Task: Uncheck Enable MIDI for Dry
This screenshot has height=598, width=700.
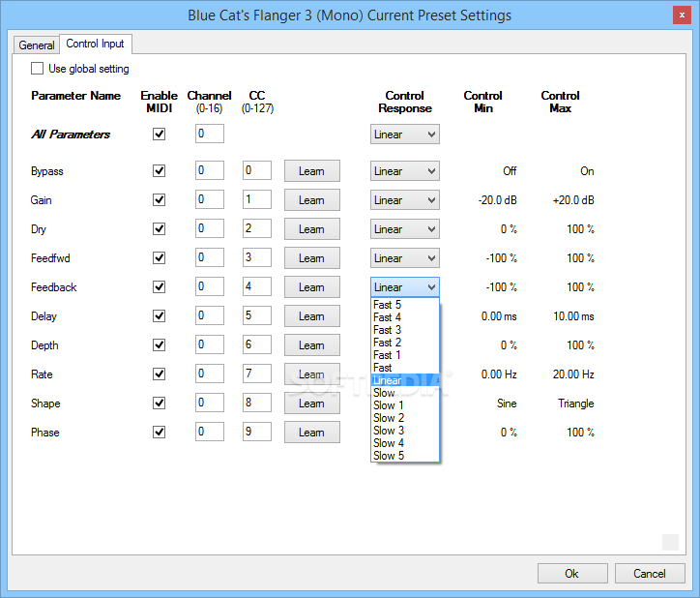Action: [x=159, y=228]
